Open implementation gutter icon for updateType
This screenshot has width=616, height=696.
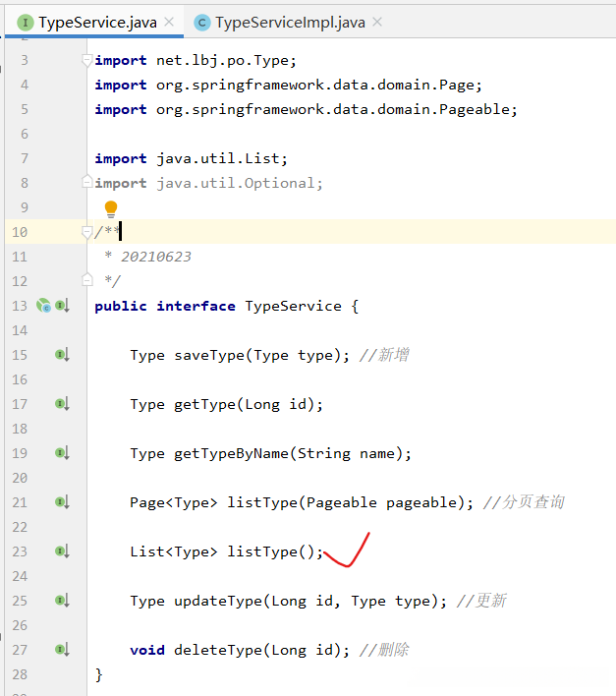pyautogui.click(x=62, y=601)
